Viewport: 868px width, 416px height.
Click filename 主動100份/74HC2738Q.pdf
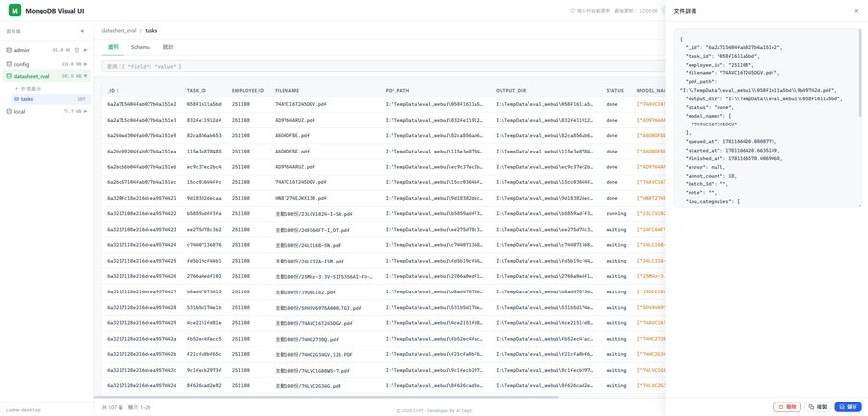[306, 339]
